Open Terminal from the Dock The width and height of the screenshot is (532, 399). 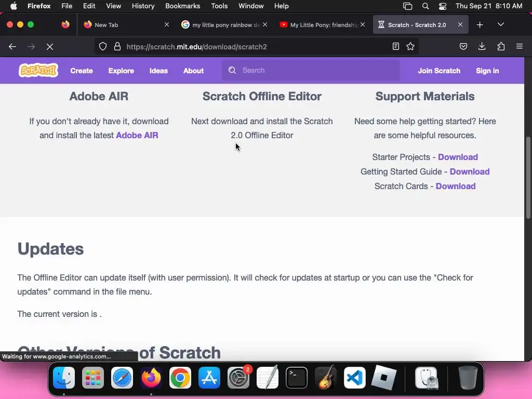tap(297, 378)
